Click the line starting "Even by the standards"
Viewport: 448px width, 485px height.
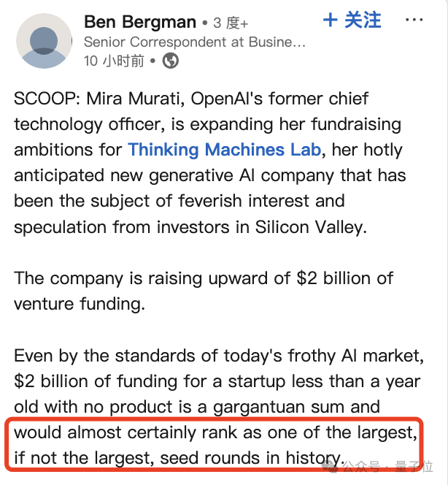[219, 356]
